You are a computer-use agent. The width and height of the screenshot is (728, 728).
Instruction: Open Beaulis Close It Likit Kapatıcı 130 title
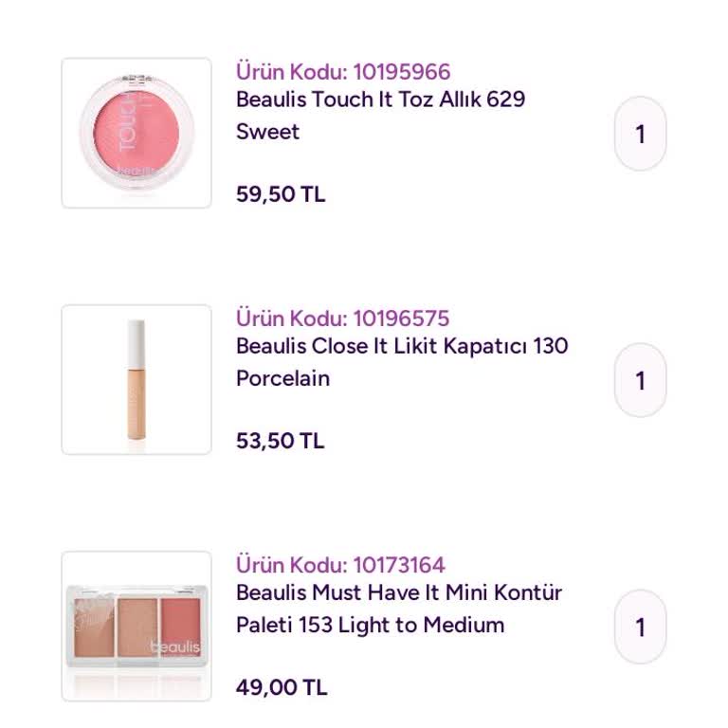[402, 346]
